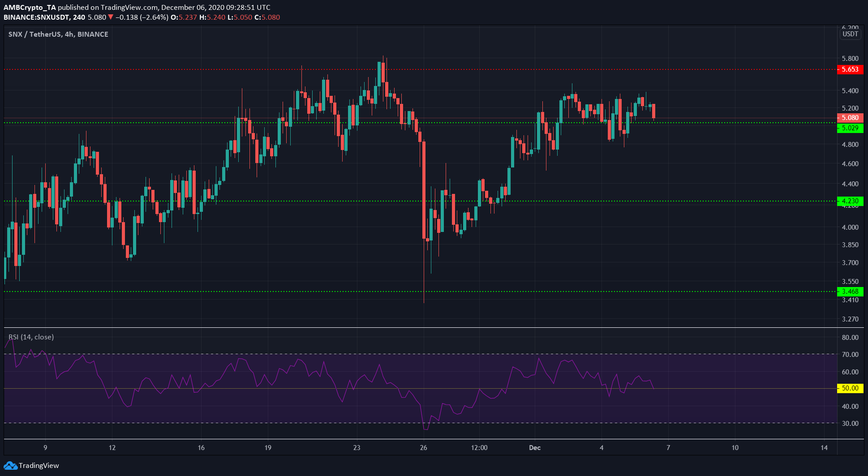Click the BINANCE:SNXUSDT, 240 symbol text
The image size is (868, 476).
(44, 17)
